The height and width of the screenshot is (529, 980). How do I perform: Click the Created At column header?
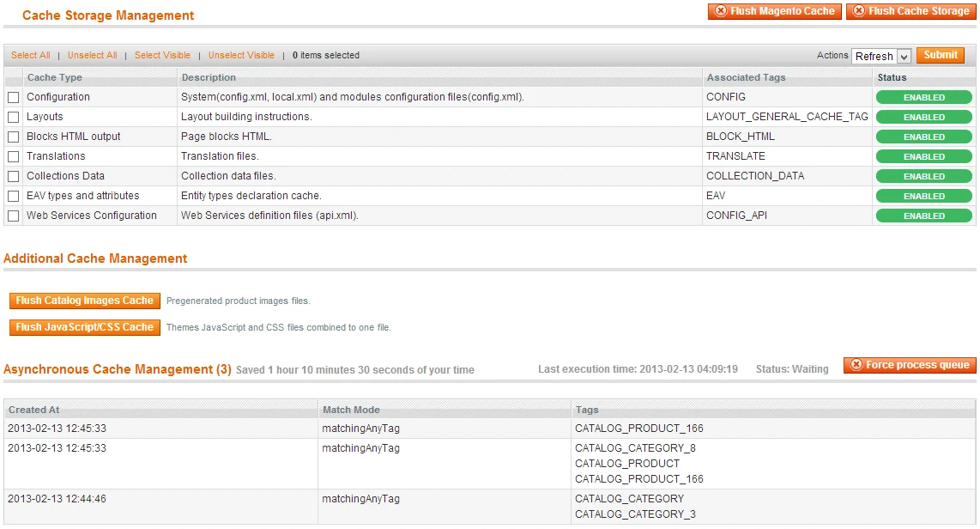click(x=33, y=410)
